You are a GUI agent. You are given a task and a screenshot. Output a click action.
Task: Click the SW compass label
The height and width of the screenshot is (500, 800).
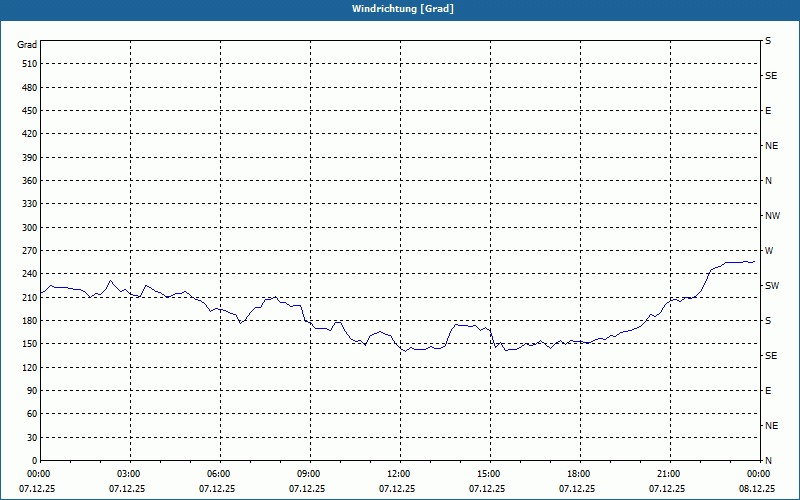[772, 286]
